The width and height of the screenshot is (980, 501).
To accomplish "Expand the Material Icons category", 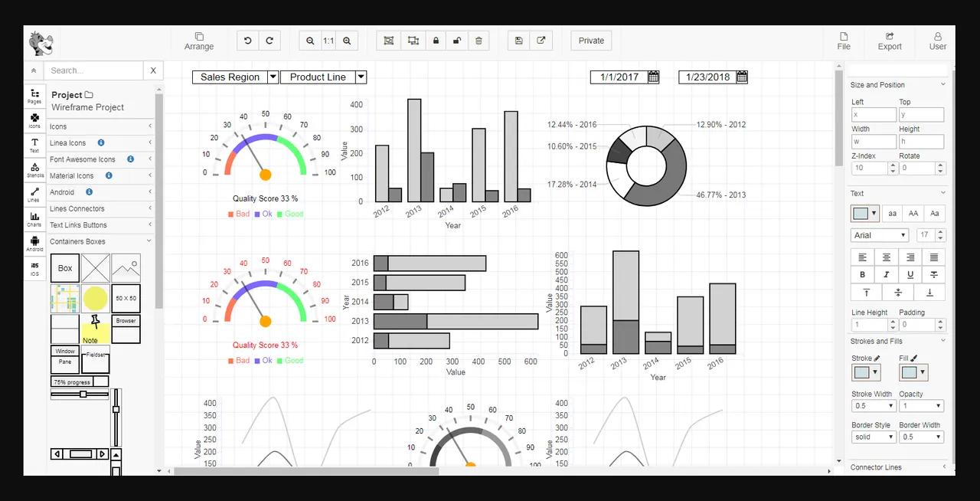I will pyautogui.click(x=100, y=176).
